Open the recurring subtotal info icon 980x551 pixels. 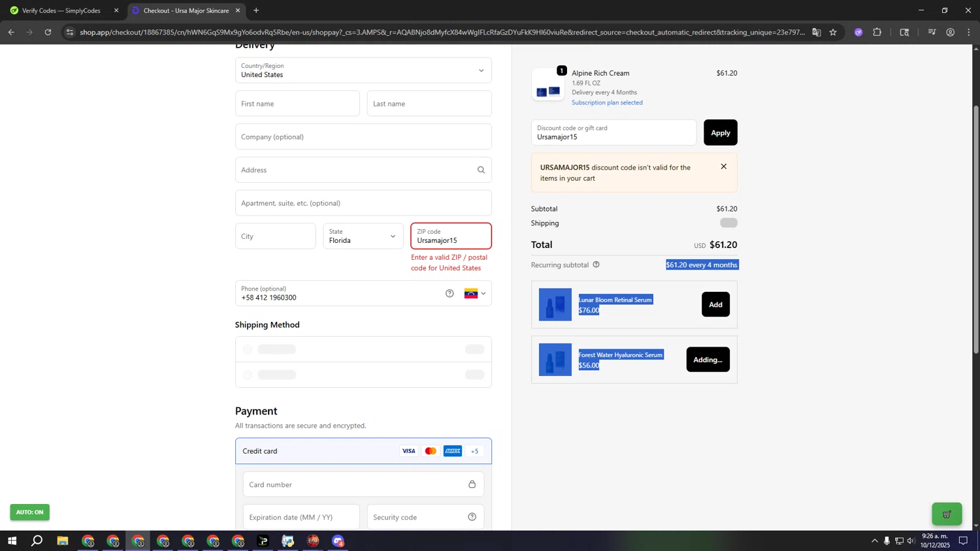(596, 264)
